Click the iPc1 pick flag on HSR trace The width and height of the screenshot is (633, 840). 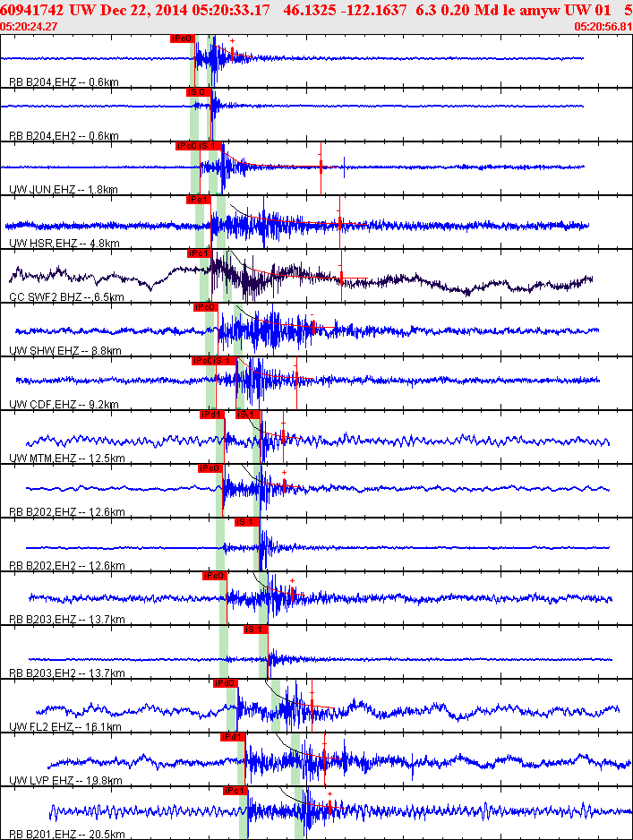point(199,200)
